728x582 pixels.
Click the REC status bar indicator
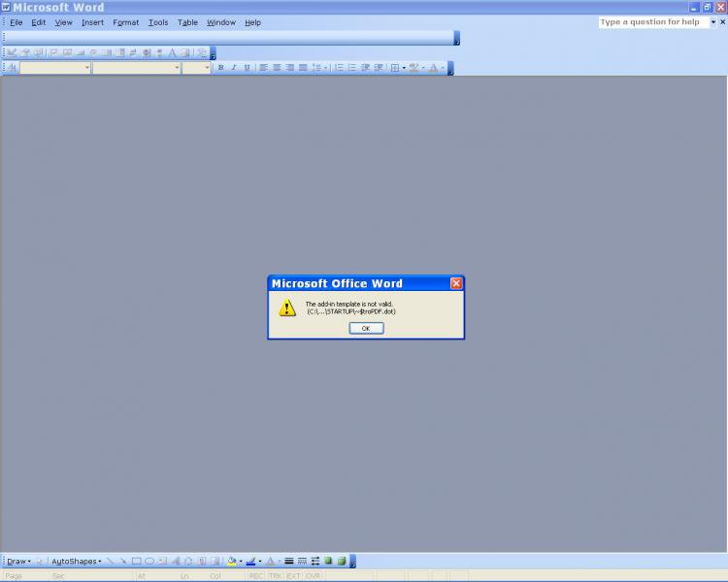tap(256, 576)
